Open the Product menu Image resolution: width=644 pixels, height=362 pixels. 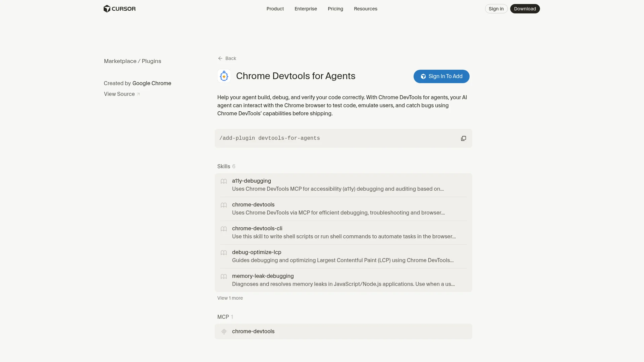275,9
